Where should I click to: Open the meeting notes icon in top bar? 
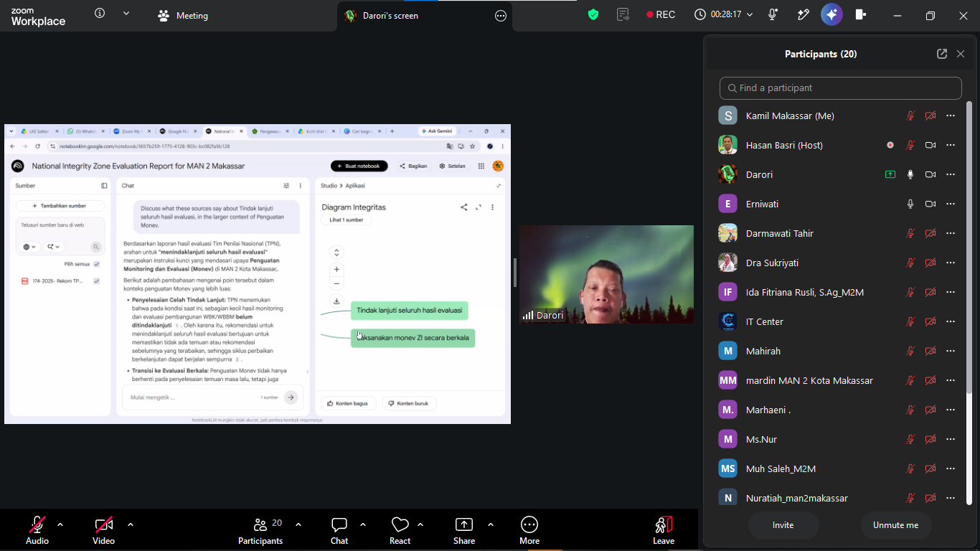click(623, 14)
